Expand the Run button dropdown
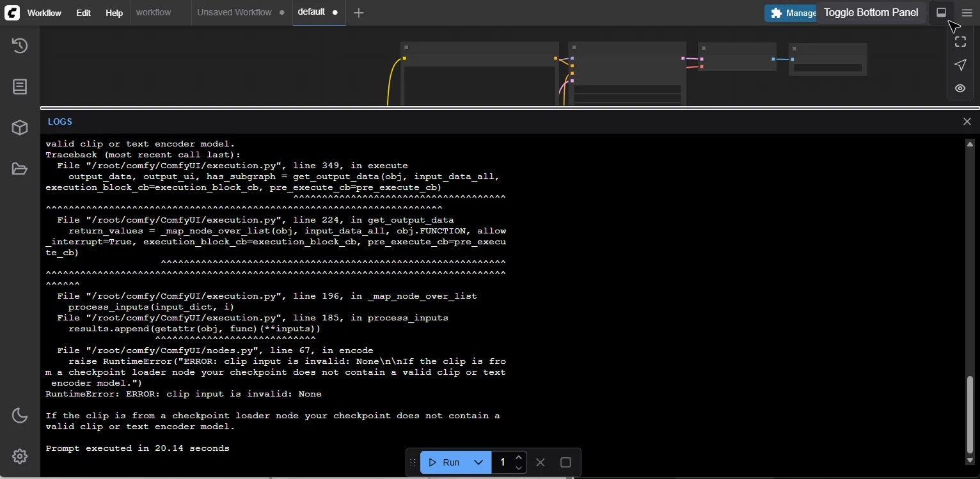980x479 pixels. [478, 462]
